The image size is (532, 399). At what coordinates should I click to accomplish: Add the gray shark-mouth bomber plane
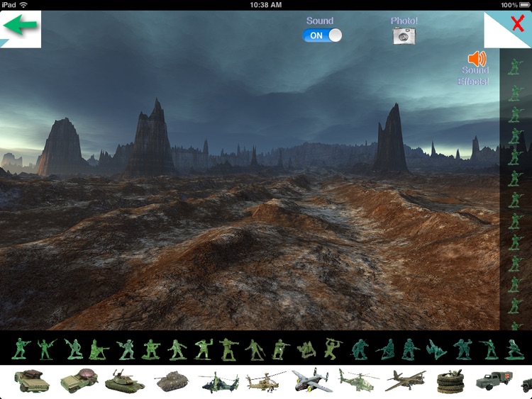(x=311, y=380)
